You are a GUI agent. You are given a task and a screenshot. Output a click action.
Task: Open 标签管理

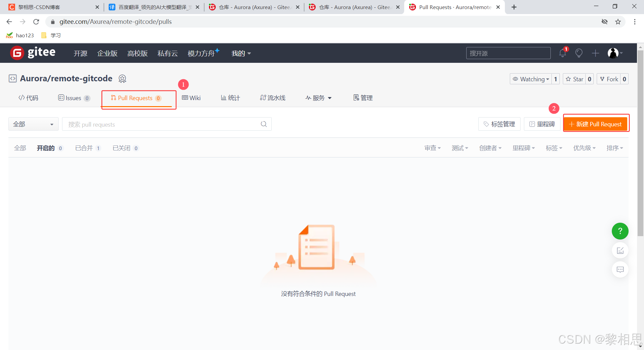click(499, 124)
